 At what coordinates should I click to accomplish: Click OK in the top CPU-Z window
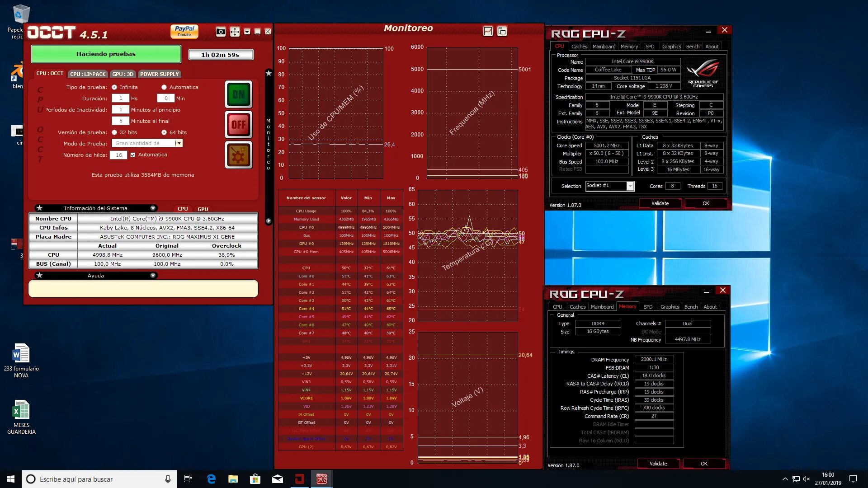point(706,203)
